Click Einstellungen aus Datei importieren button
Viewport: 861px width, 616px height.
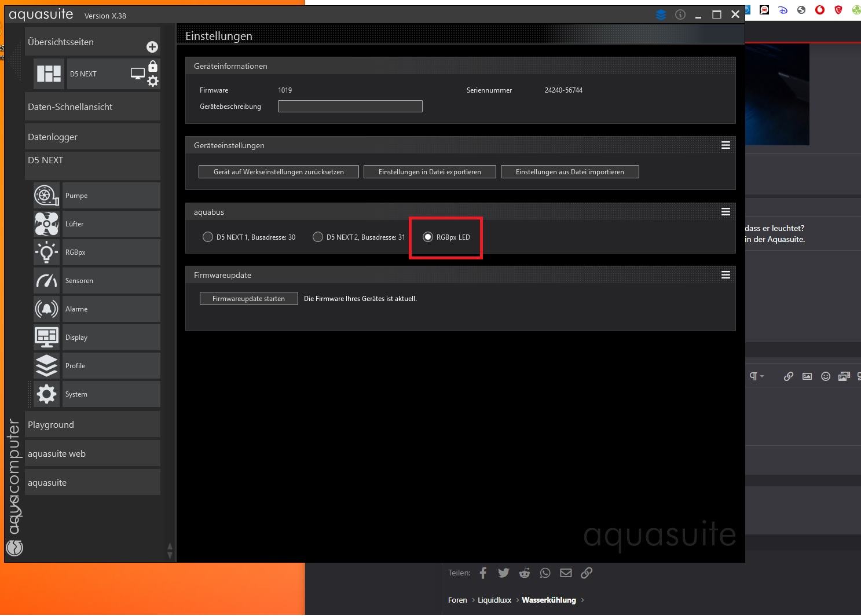tap(570, 172)
